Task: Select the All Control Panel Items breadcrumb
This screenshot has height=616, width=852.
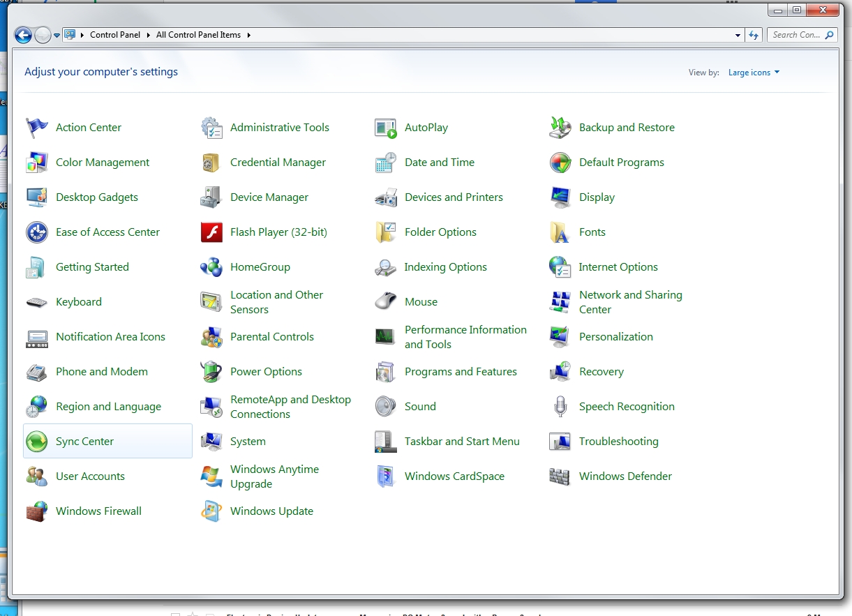Action: click(x=198, y=35)
